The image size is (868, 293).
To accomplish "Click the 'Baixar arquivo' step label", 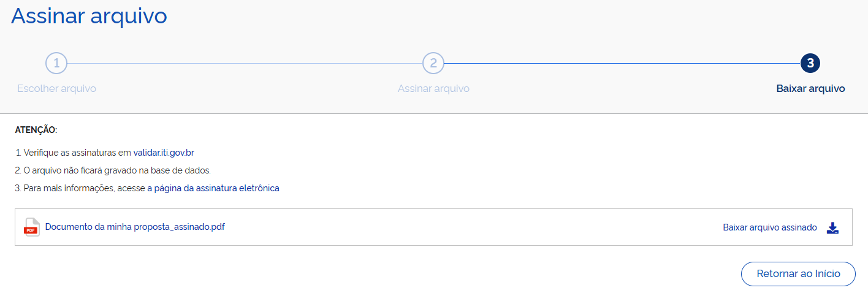I will click(x=810, y=88).
